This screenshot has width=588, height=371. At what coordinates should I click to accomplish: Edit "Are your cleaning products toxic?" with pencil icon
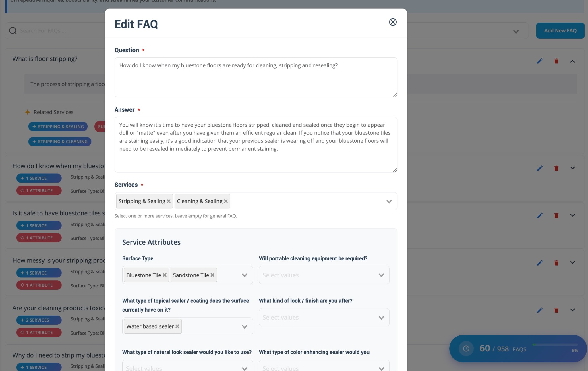coord(540,310)
